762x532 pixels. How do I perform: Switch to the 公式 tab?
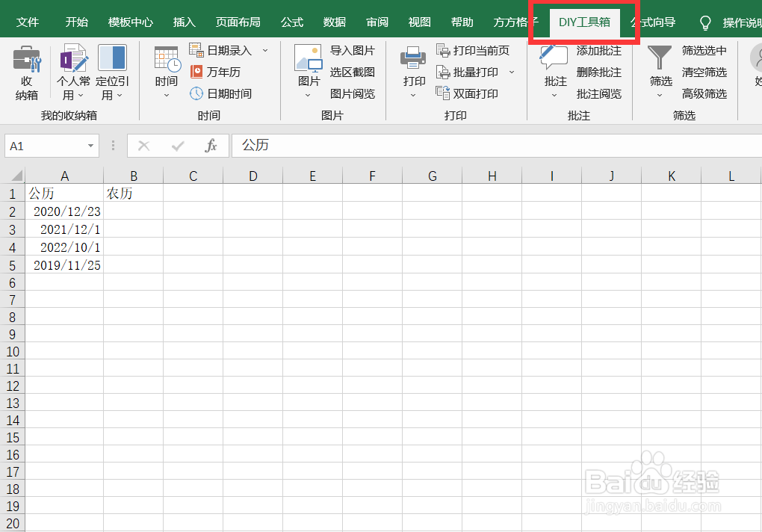coord(292,22)
